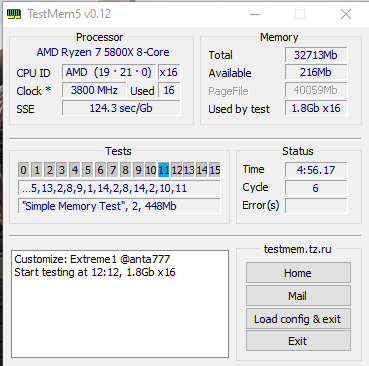Close the TestMem5 window
The image size is (369, 366).
click(346, 14)
